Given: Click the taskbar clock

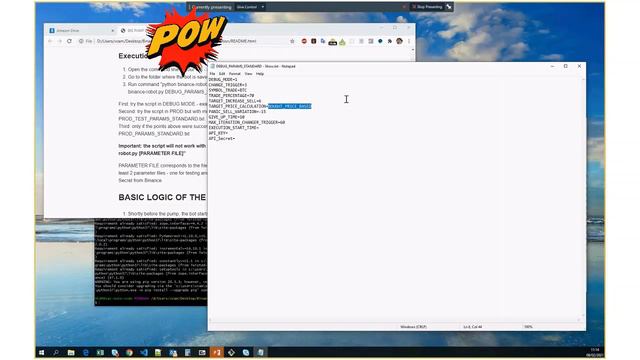Looking at the screenshot, I should click(x=594, y=352).
